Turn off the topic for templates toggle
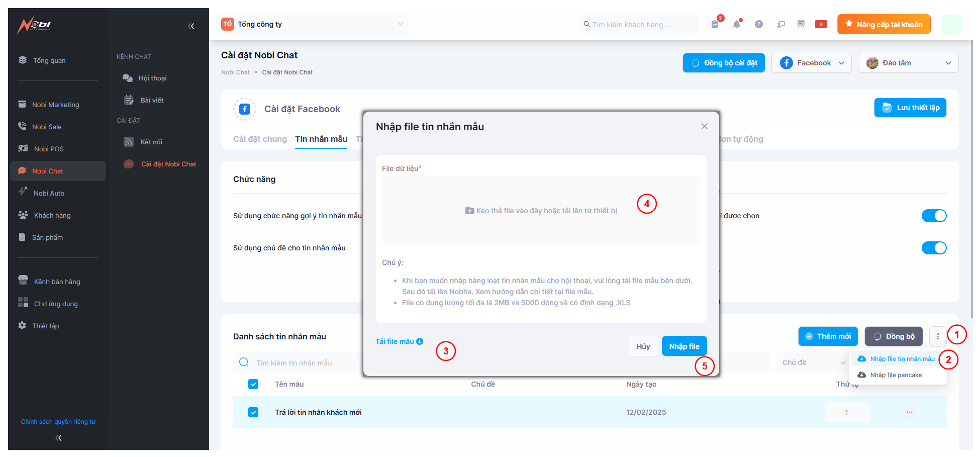This screenshot has width=980, height=457. point(934,248)
